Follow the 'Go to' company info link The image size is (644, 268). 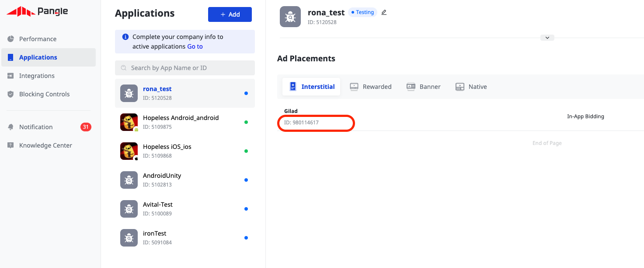(195, 46)
